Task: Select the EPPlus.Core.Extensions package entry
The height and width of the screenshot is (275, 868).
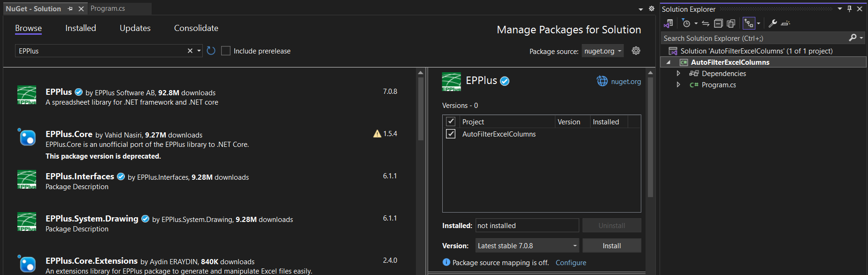Action: pos(209,264)
